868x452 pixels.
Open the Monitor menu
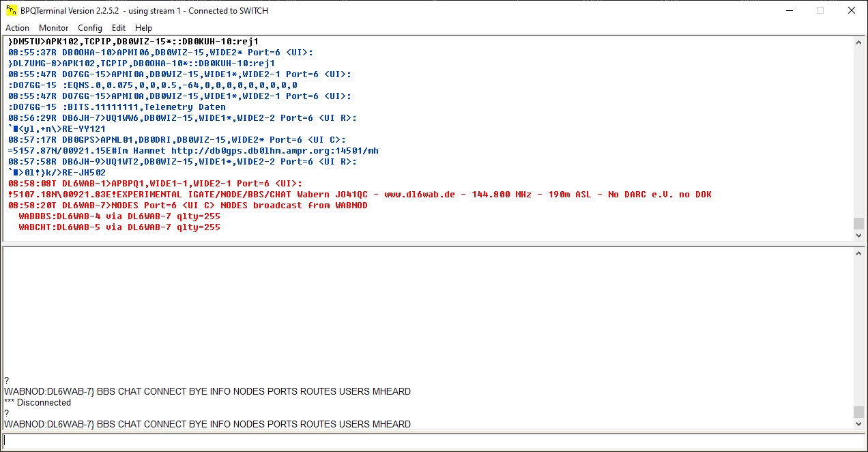(x=53, y=28)
